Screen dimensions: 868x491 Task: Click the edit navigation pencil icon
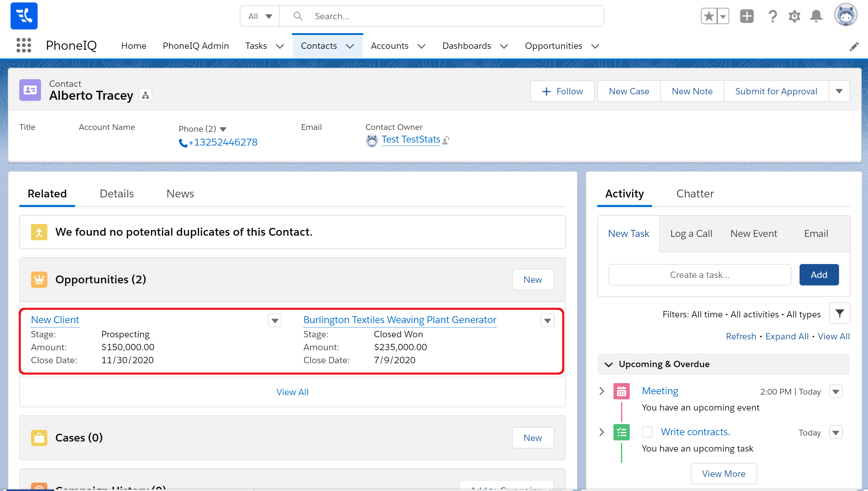click(x=854, y=46)
